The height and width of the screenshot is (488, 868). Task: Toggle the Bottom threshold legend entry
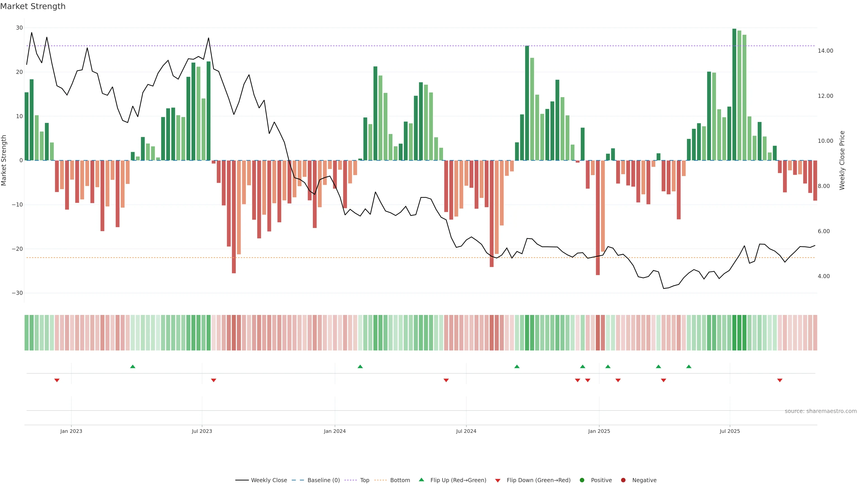(x=400, y=480)
